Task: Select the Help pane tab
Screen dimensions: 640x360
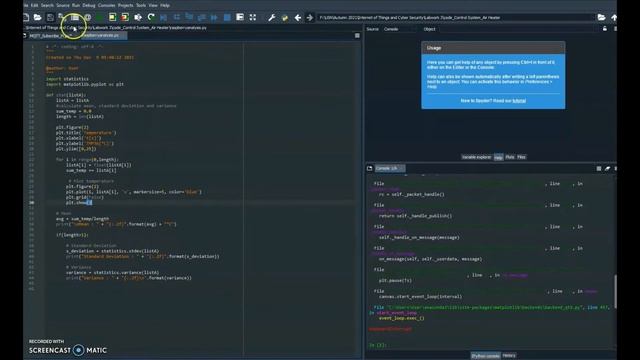Action: coord(498,157)
